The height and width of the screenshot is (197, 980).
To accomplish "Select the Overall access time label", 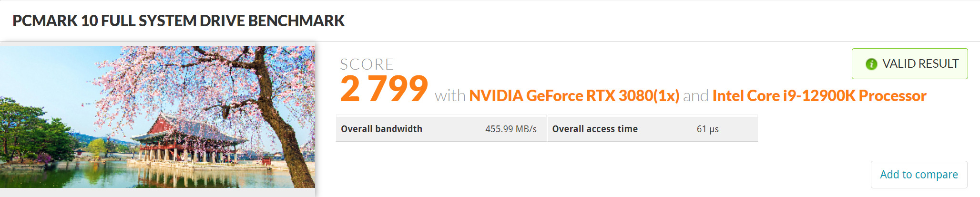I will pyautogui.click(x=594, y=129).
